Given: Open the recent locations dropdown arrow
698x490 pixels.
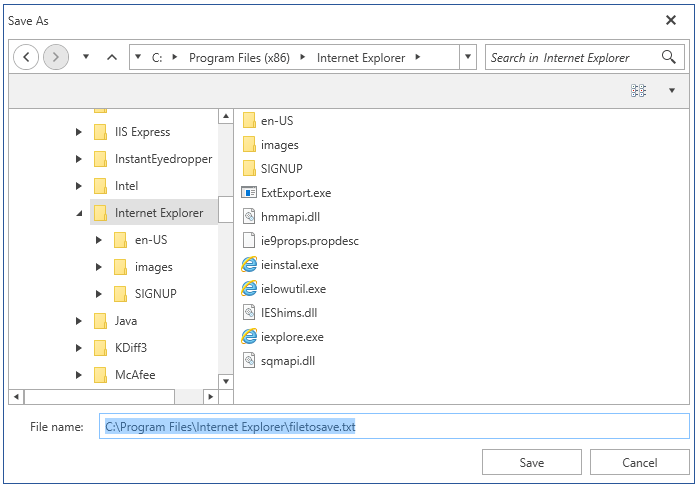Looking at the screenshot, I should click(x=86, y=57).
